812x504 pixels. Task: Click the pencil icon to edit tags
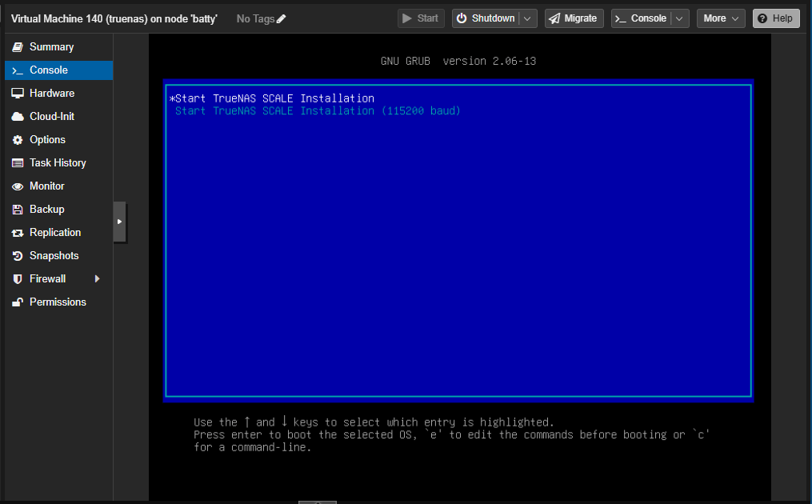pyautogui.click(x=281, y=18)
